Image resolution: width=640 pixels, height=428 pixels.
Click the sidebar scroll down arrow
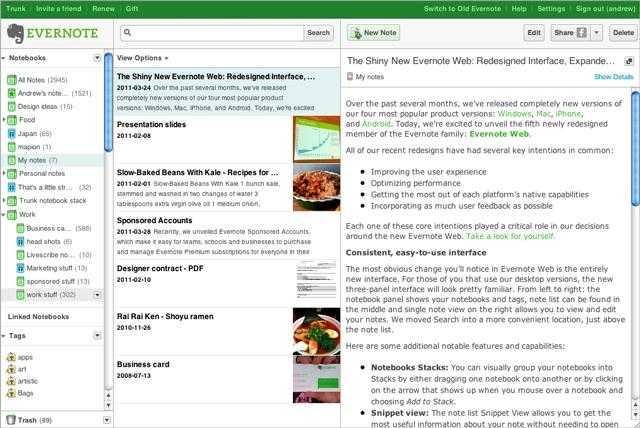pos(108,406)
